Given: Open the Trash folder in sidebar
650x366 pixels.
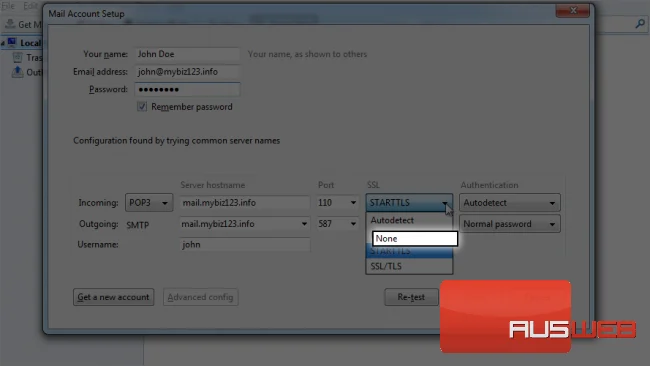Looking at the screenshot, I should 27,58.
